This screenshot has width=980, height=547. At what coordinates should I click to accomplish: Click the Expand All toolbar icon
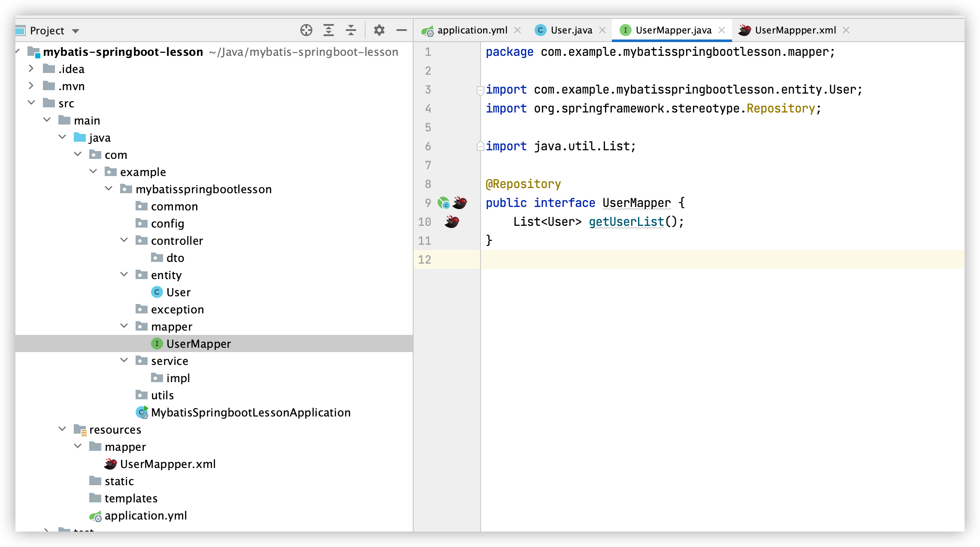click(328, 30)
